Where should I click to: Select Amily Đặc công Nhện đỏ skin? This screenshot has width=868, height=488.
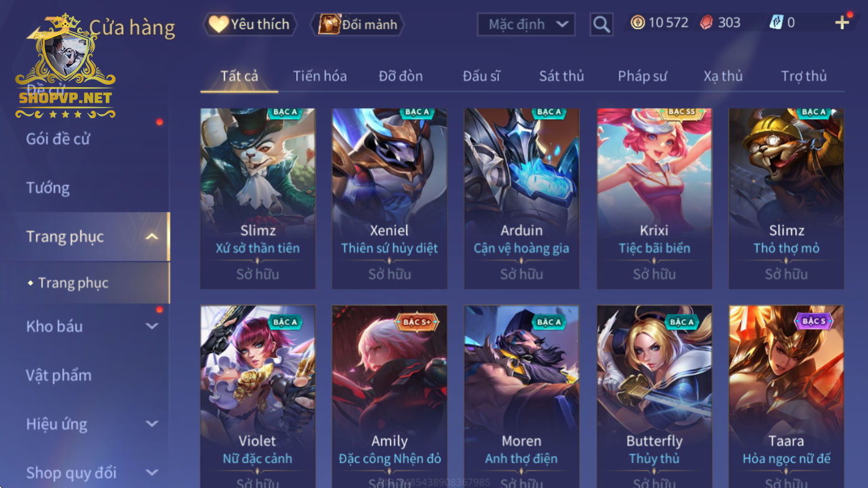(x=390, y=396)
